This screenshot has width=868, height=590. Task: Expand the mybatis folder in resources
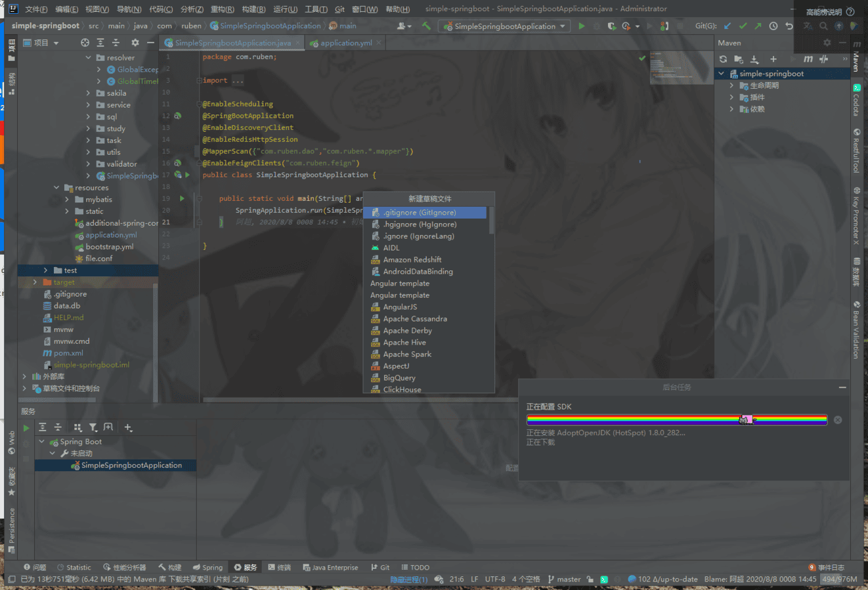point(67,200)
